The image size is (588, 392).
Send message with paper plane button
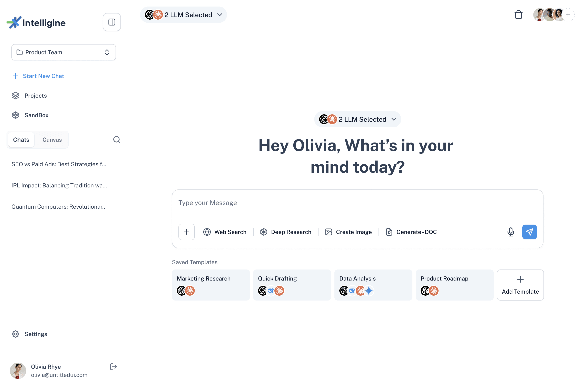pos(529,232)
